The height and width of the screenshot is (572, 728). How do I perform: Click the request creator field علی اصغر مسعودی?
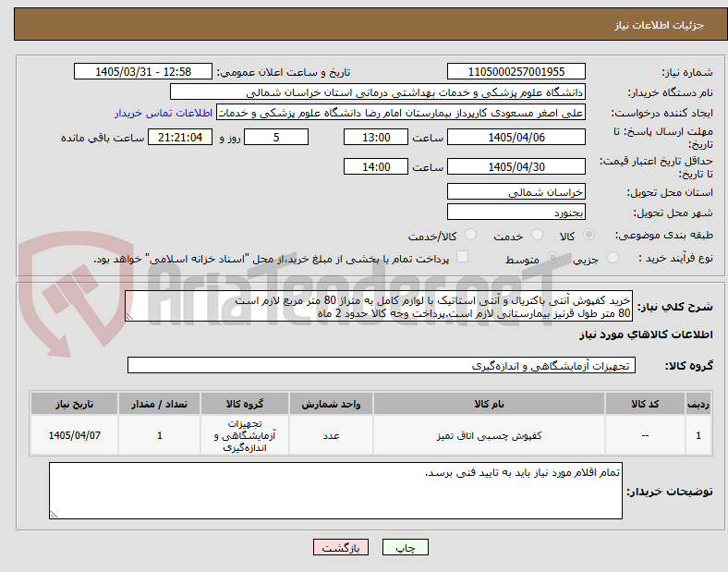coord(401,113)
